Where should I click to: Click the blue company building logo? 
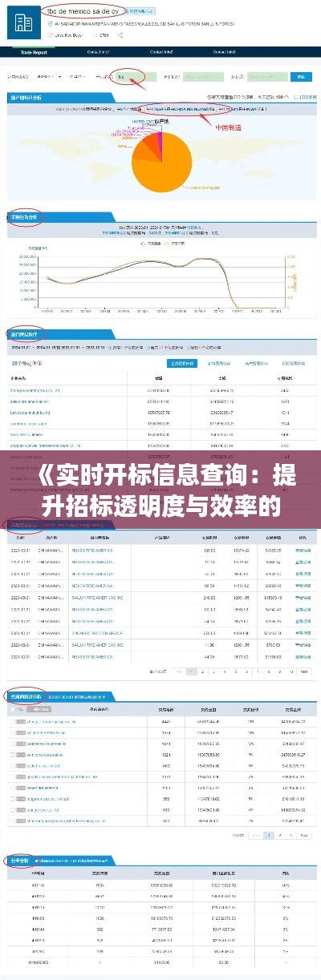[x=24, y=22]
